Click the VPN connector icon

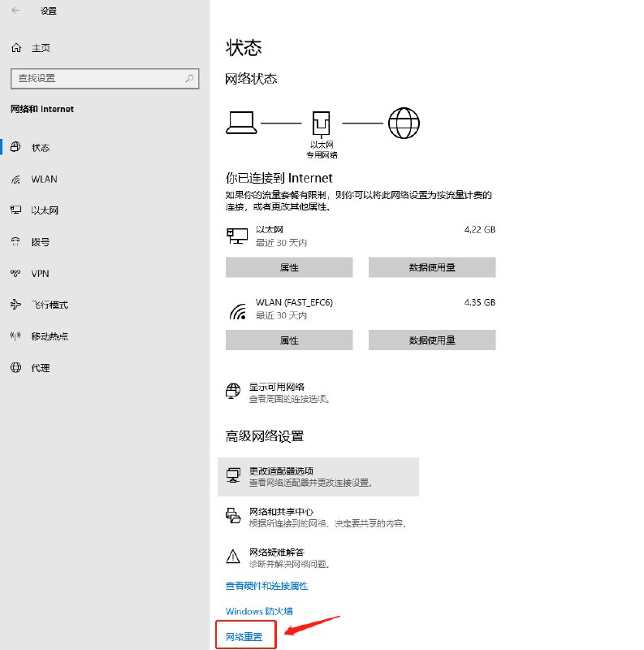click(x=15, y=273)
